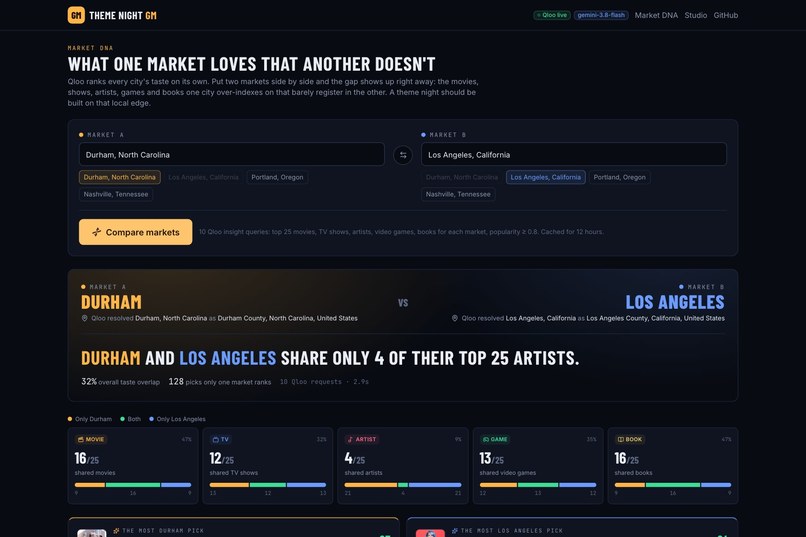Click the sparkle icon beside Most Durham Pick

coord(116,530)
